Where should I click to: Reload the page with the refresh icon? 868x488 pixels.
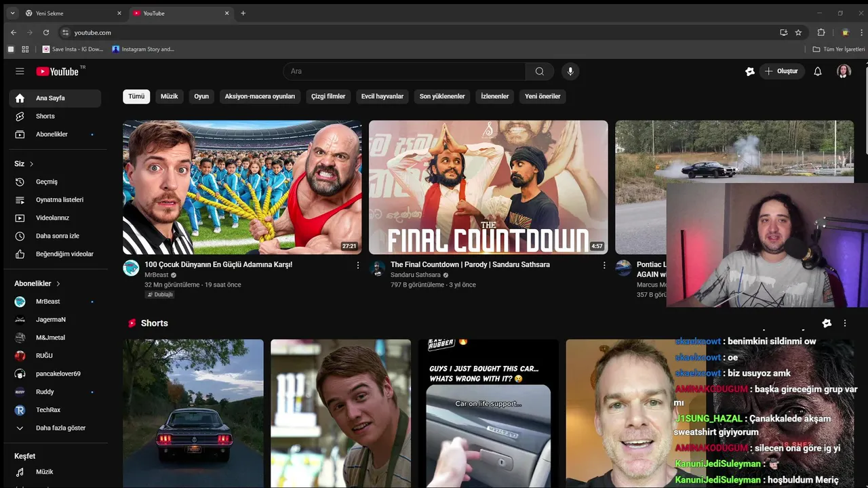(x=46, y=33)
